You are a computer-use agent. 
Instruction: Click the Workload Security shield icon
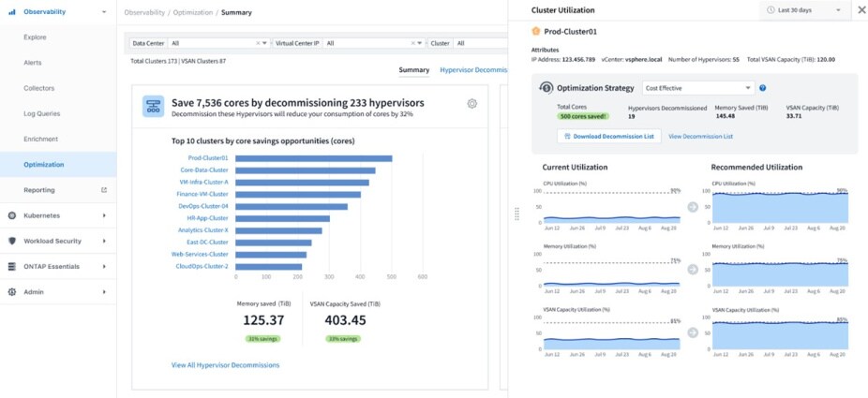12,241
